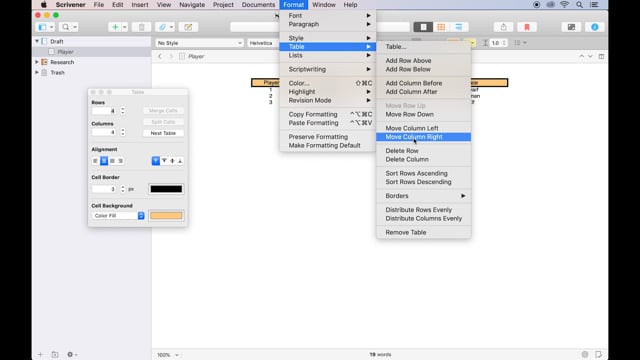Open the list style icon in format bar

[520, 43]
